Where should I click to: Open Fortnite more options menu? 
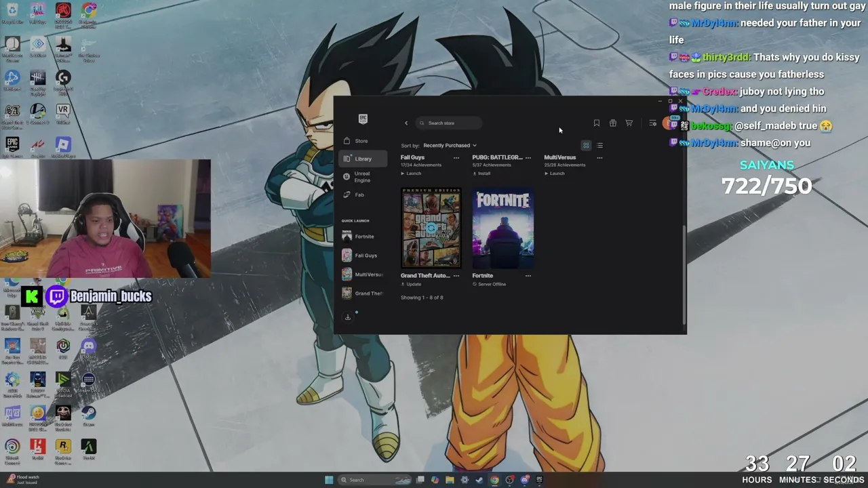point(528,276)
